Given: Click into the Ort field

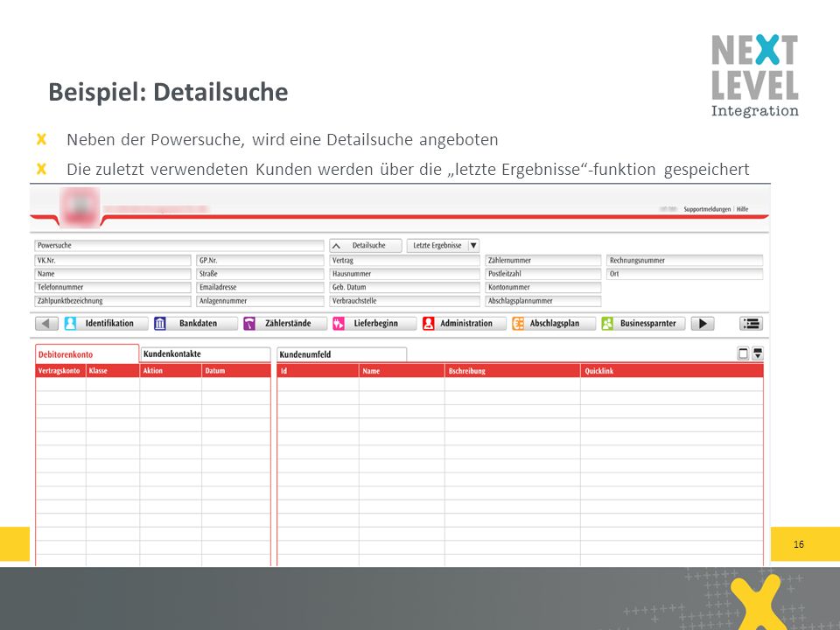Looking at the screenshot, I should [x=684, y=274].
